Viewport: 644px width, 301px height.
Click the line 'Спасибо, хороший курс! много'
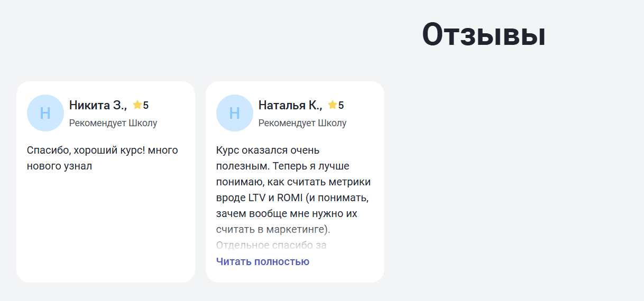(x=102, y=150)
